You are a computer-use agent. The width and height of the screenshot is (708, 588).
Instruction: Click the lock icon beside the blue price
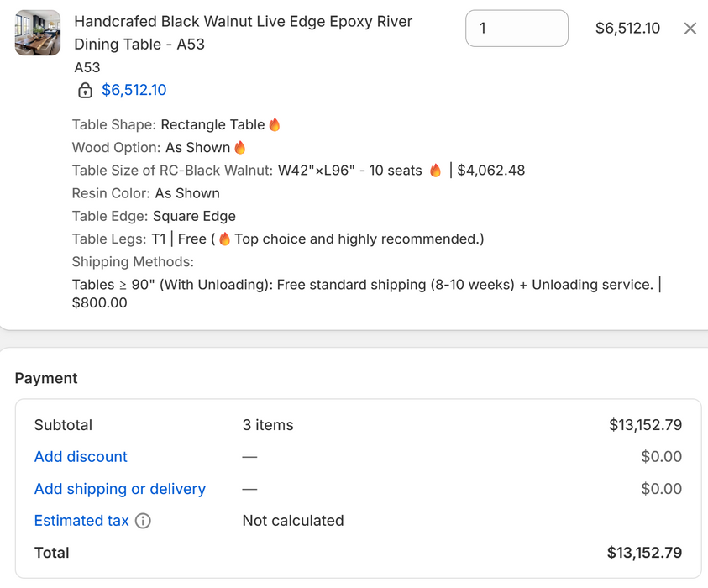85,91
